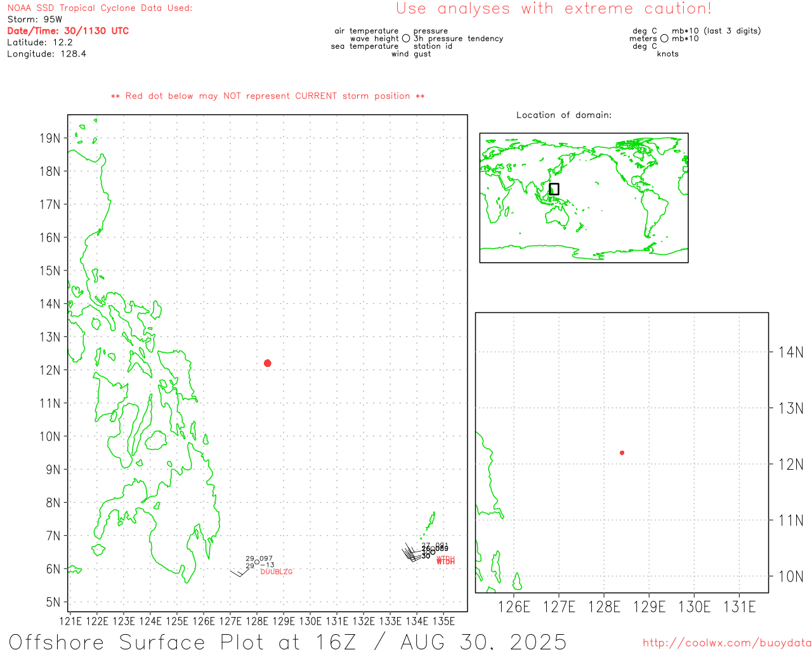Click the 132E longitude label
812x650 pixels.
coord(363,621)
